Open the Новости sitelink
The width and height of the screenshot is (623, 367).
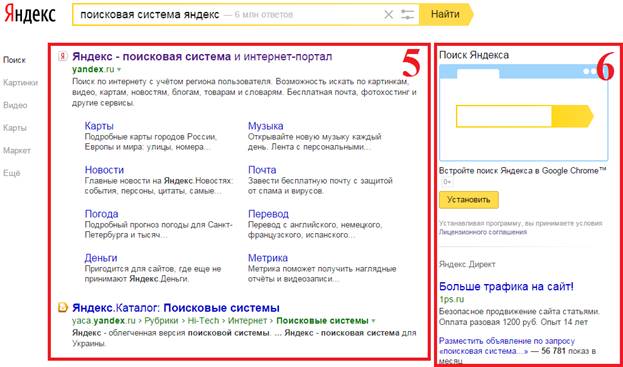pos(104,170)
